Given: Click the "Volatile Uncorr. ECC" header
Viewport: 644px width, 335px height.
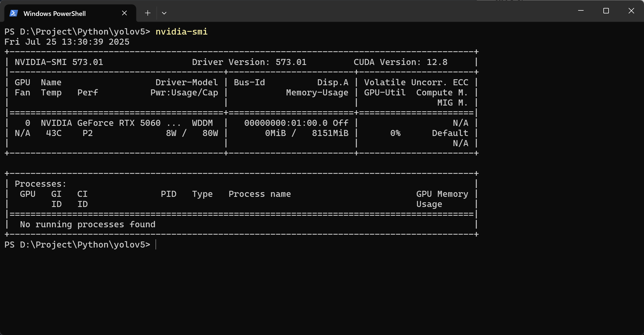Looking at the screenshot, I should (416, 83).
